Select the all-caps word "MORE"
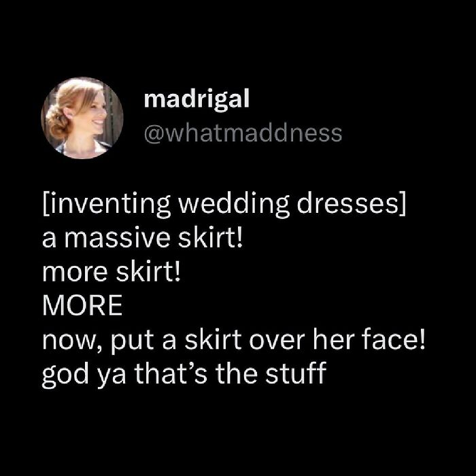Viewport: 476px width, 476px height. point(82,305)
